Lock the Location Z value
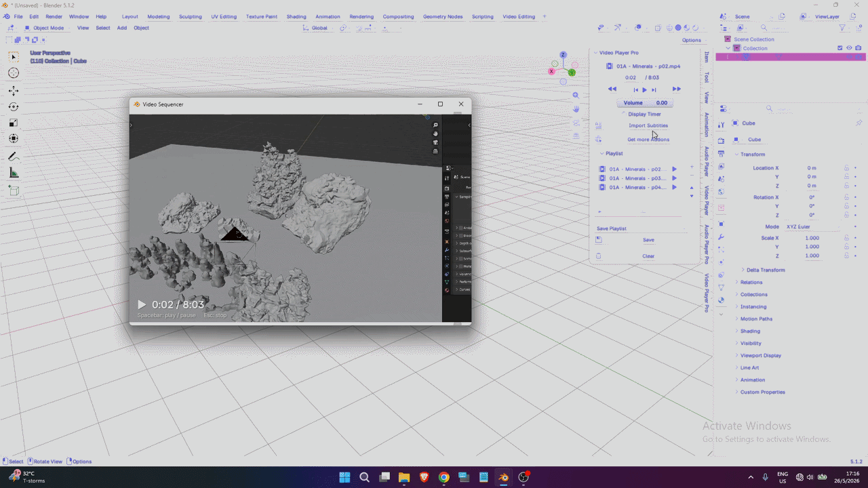 tap(846, 186)
